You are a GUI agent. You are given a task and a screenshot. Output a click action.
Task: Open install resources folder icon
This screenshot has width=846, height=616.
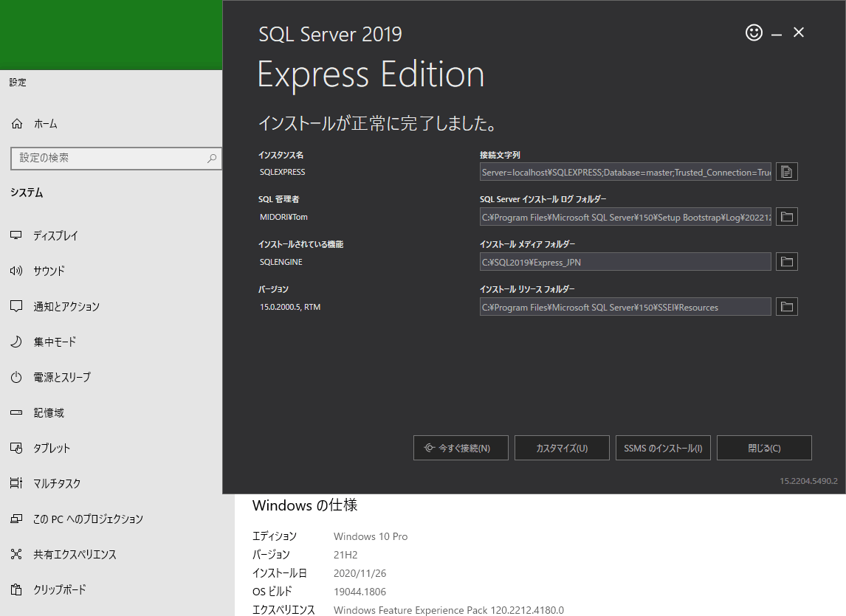[787, 307]
